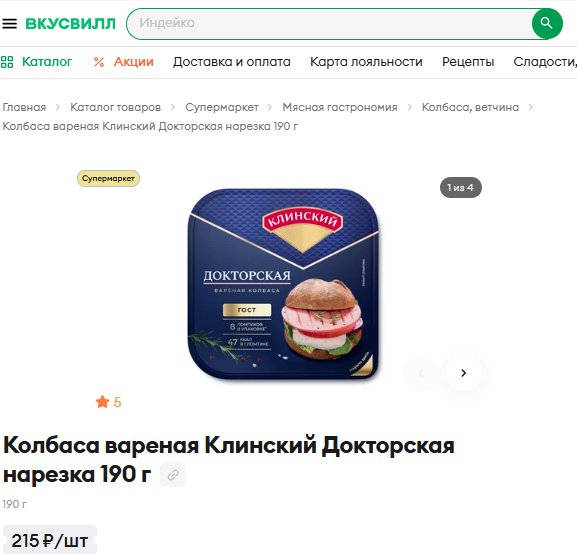Viewport: 577px width, 554px height.
Task: Open Доставка и оплата page
Action: [x=232, y=61]
